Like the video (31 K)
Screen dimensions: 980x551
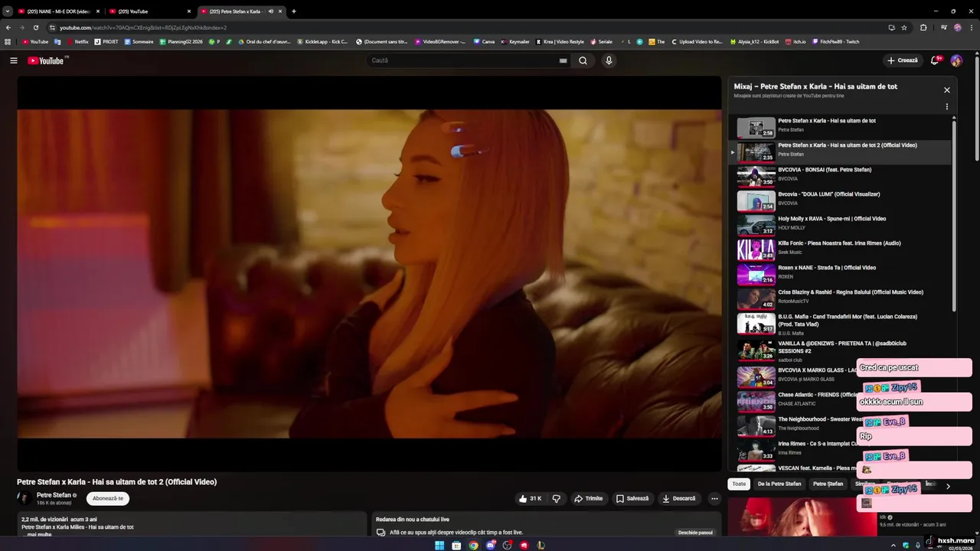coord(530,498)
